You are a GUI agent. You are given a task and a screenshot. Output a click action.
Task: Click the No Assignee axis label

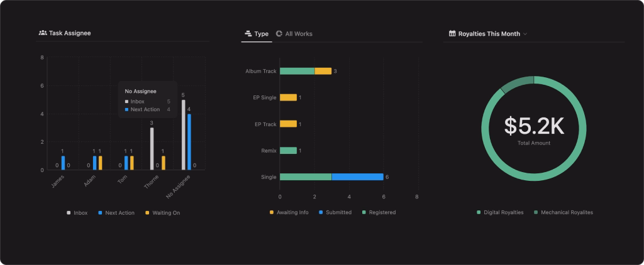[x=178, y=187]
